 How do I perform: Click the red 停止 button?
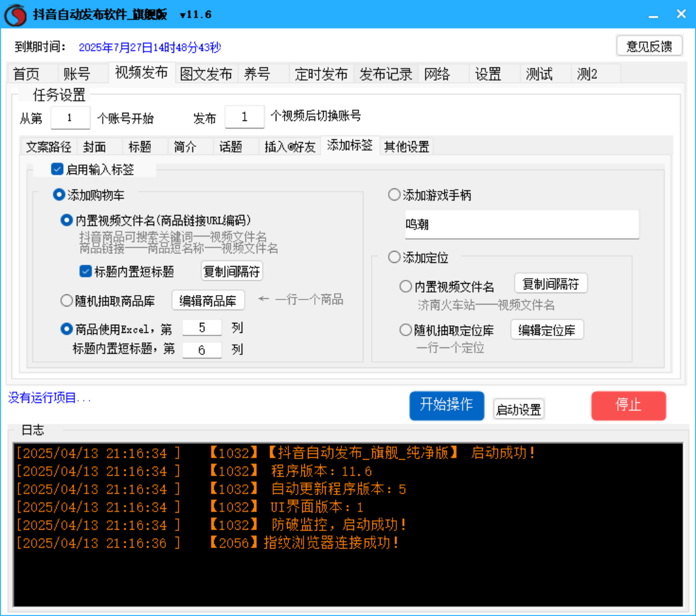[628, 405]
